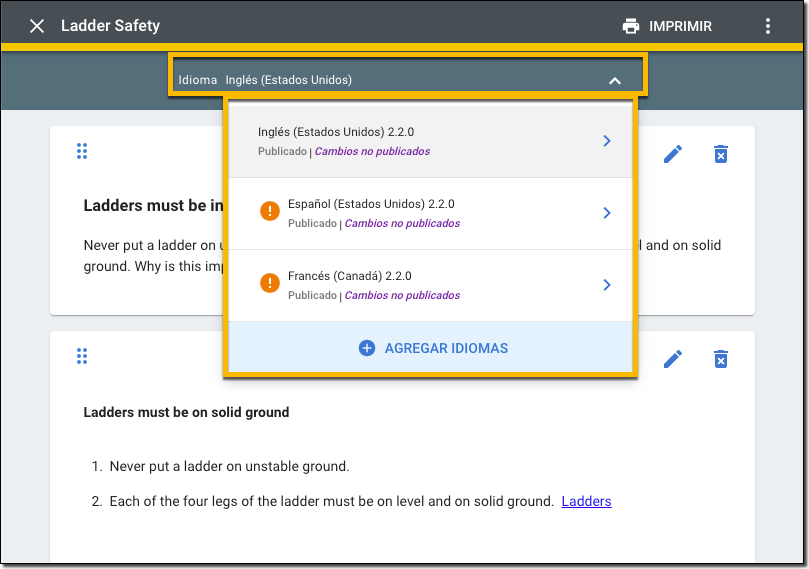
Task: Click the printer IMPRIMIR button
Action: coord(667,26)
